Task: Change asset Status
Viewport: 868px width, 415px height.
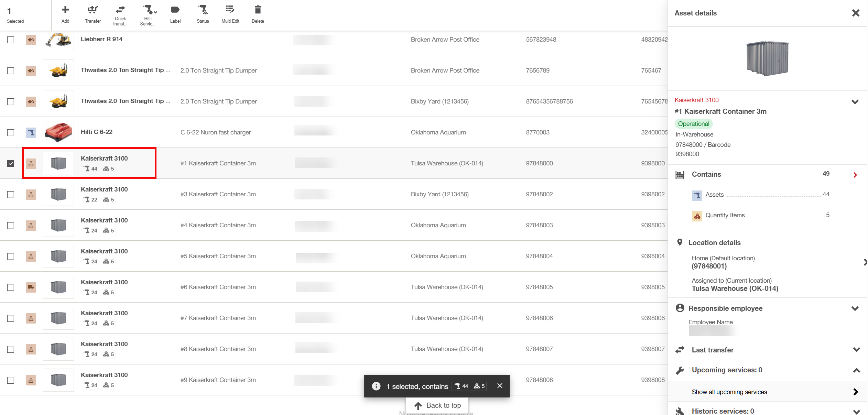Action: 203,14
